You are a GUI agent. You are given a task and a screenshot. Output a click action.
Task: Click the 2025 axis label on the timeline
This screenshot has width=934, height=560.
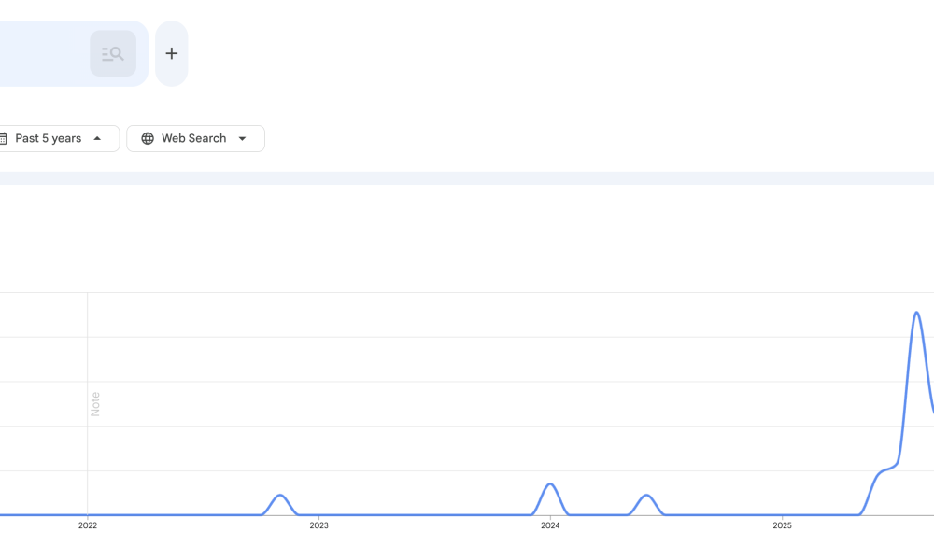[x=783, y=525]
